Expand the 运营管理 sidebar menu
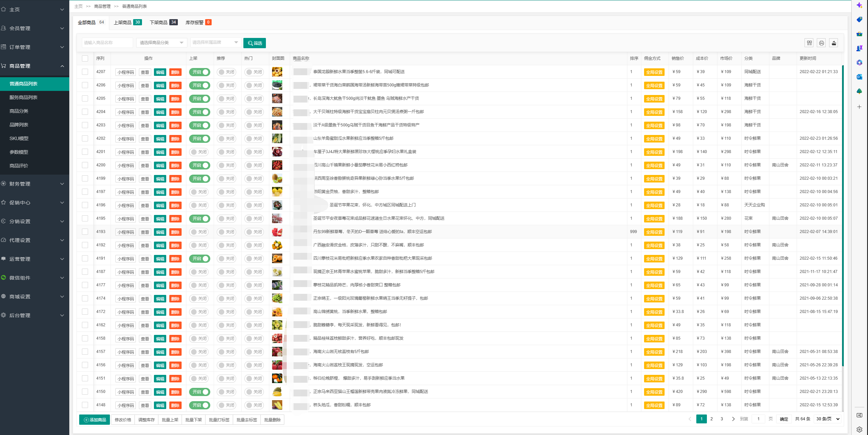This screenshot has width=868, height=435. [34, 259]
